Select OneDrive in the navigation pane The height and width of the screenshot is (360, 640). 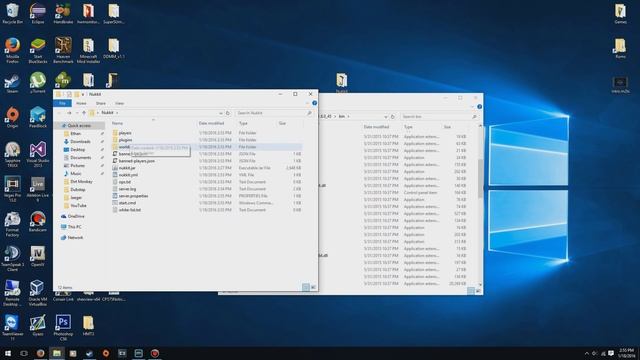(x=76, y=216)
